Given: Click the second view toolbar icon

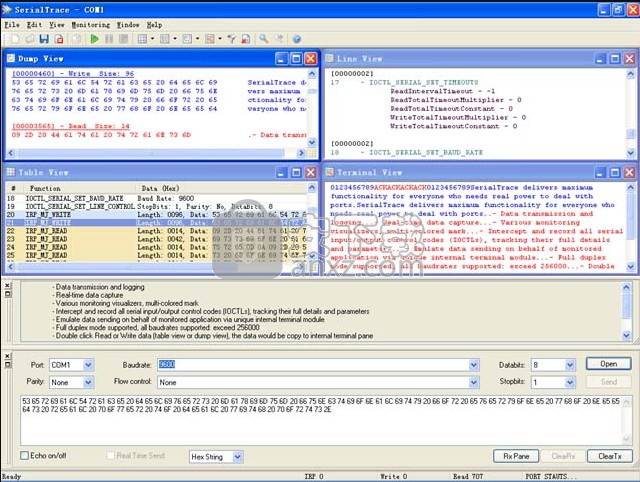Looking at the screenshot, I should 164,39.
